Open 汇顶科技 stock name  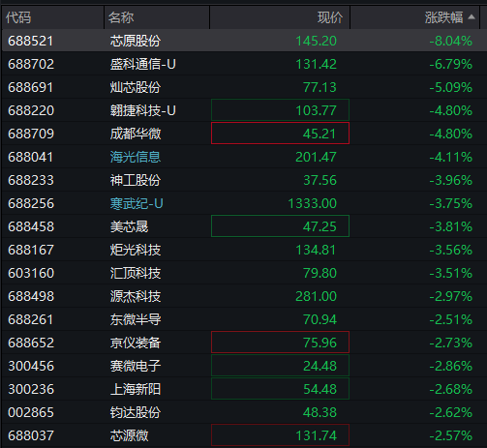[x=136, y=273]
